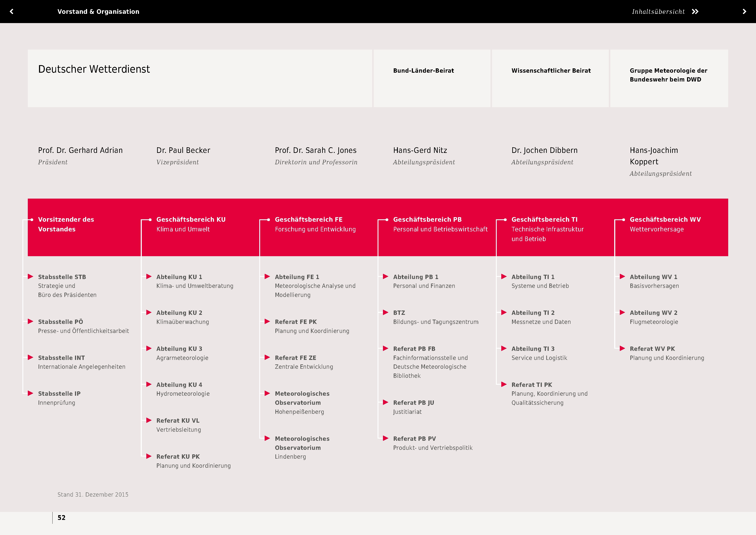Click the Hydrometeorologie text
Screen dimensions: 756x535
coord(183,394)
